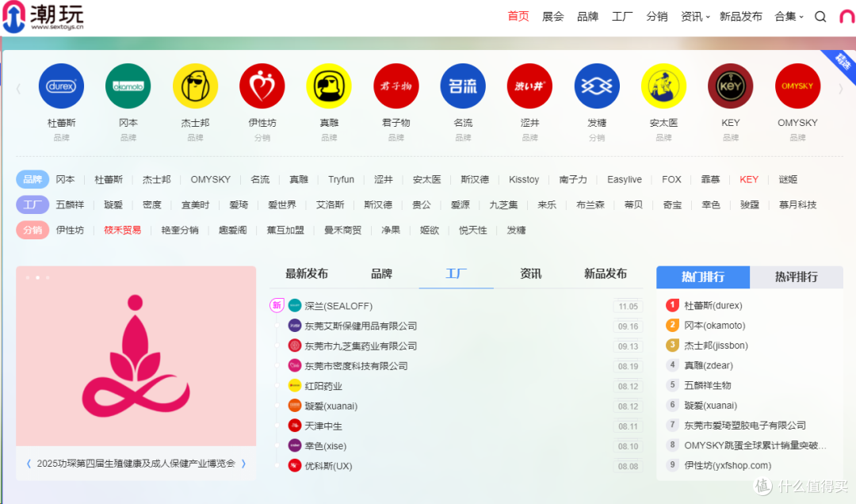856x504 pixels.
Task: Open ranking item 伊性坊(yxfshop.com)
Action: tap(728, 465)
